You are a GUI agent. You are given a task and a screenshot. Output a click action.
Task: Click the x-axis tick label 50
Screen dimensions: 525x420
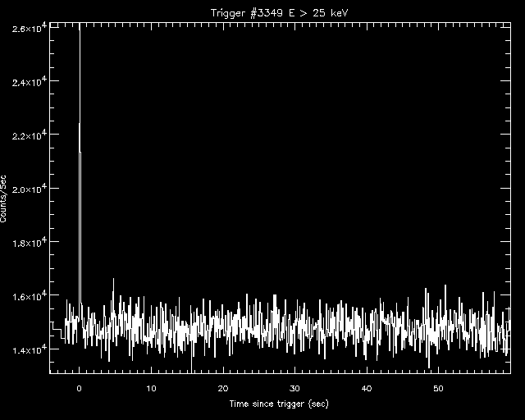[x=438, y=389]
